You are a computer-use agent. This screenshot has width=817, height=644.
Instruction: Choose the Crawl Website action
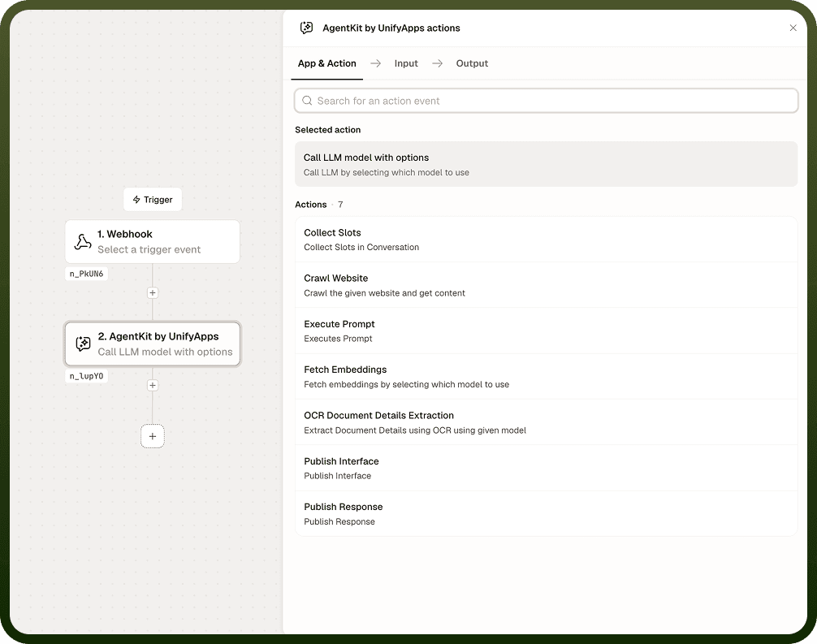point(546,286)
